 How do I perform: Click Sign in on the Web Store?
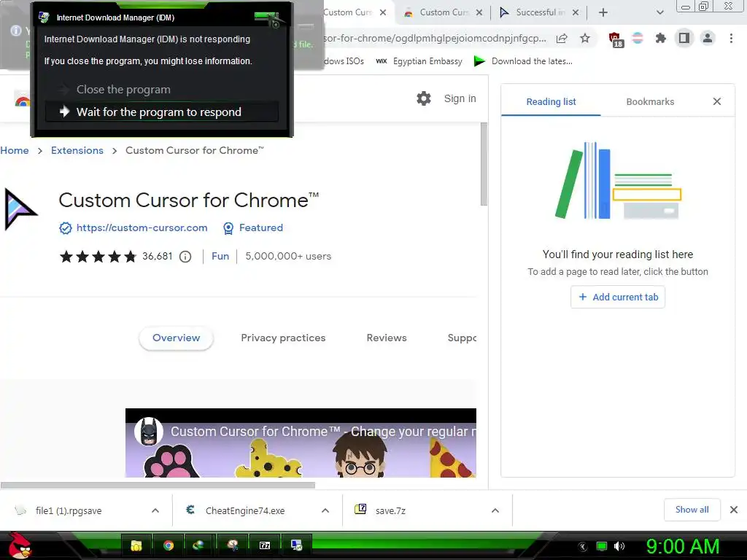[460, 98]
